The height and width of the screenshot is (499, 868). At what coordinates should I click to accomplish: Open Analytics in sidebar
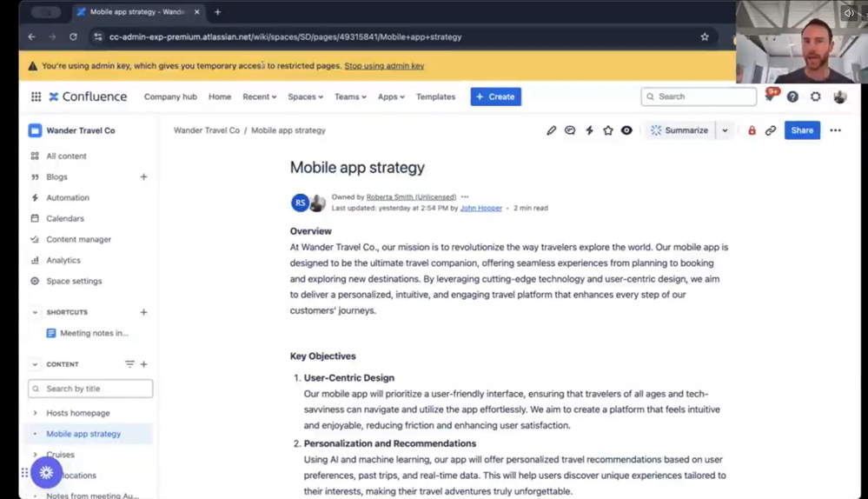click(63, 260)
